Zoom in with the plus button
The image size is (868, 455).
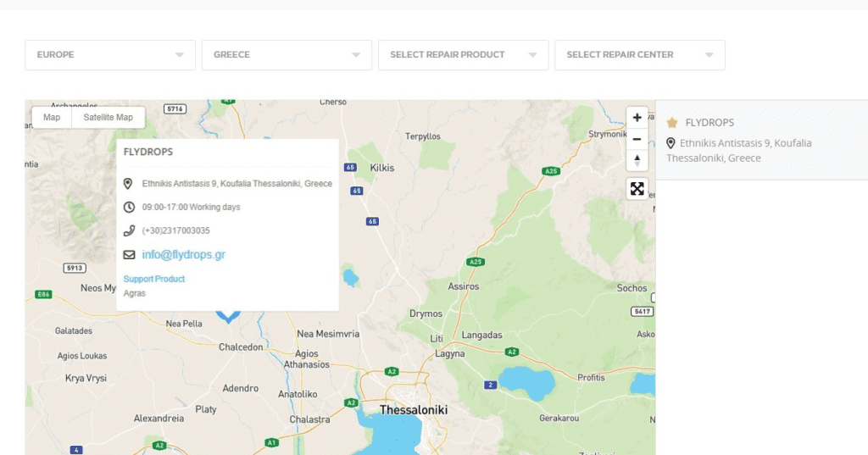coord(637,117)
